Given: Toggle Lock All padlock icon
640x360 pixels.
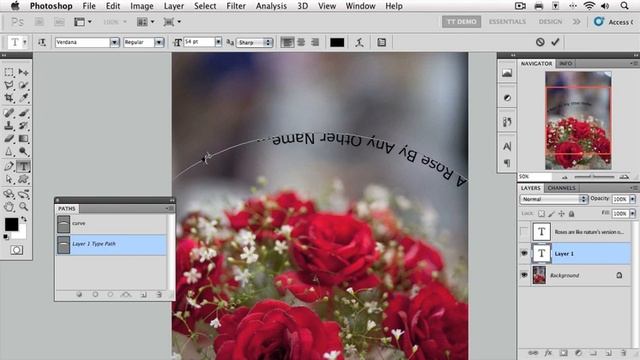Looking at the screenshot, I should point(571,213).
